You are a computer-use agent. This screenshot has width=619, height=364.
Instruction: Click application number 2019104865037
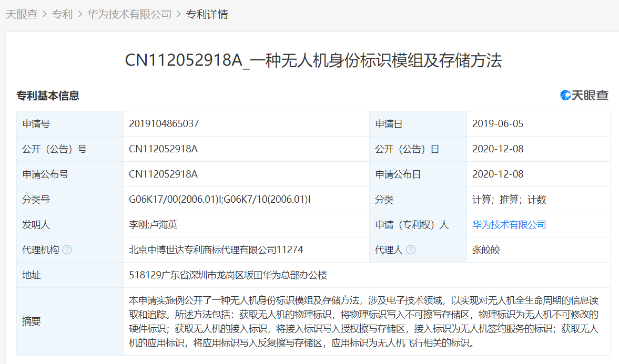[164, 124]
